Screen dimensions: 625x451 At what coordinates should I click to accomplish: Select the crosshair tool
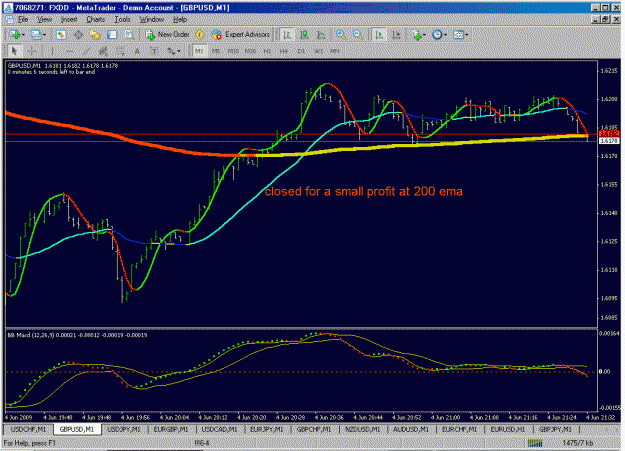click(x=32, y=51)
